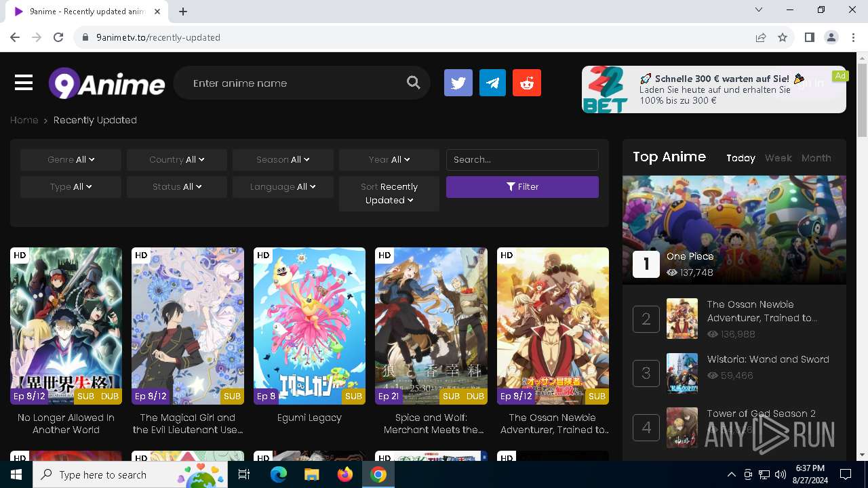Open the notification center icon
This screenshot has height=488, width=868.
(x=846, y=474)
